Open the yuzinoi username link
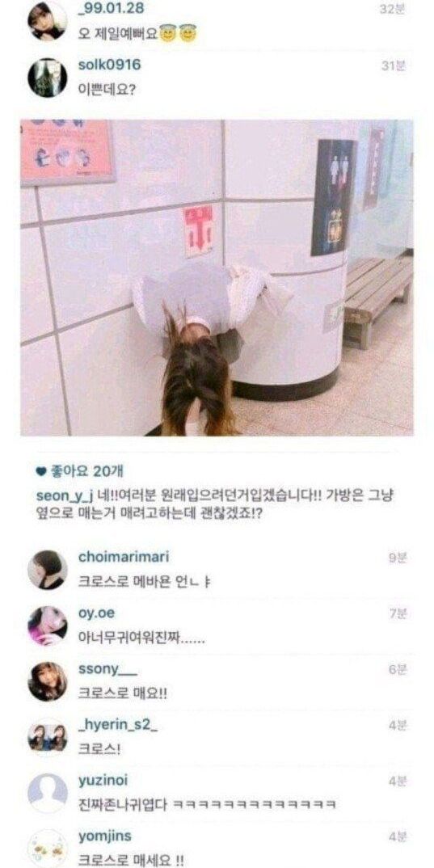The image size is (434, 868). tap(103, 781)
